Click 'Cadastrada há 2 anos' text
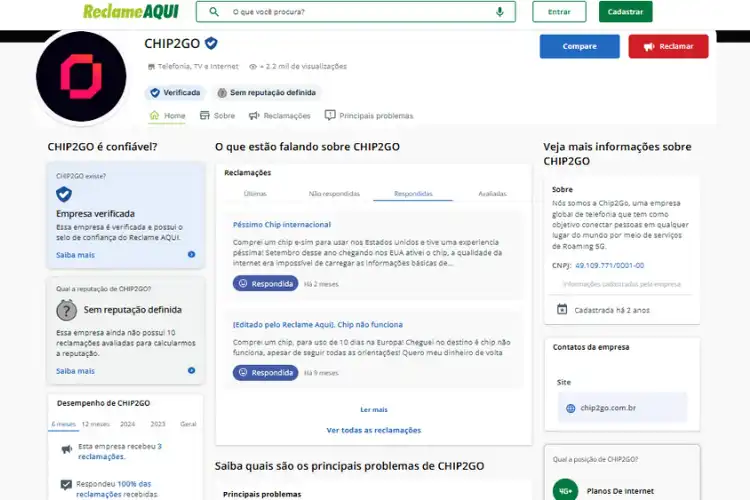This screenshot has width=750, height=500. coord(612,310)
